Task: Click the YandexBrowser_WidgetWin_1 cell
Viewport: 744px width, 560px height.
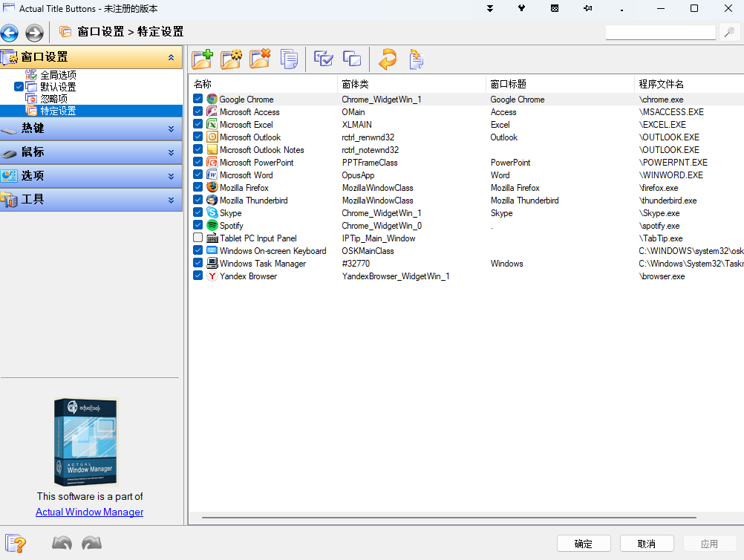Action: [396, 276]
